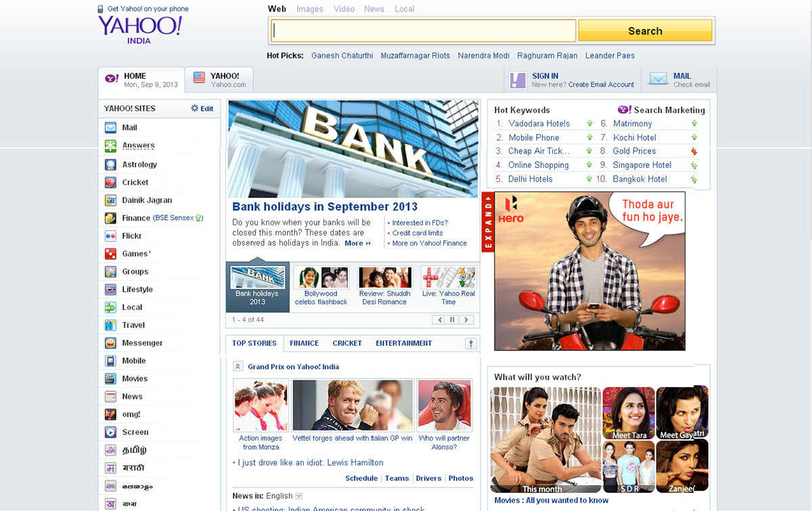812x511 pixels.
Task: Select the Local search tab
Action: click(x=405, y=9)
